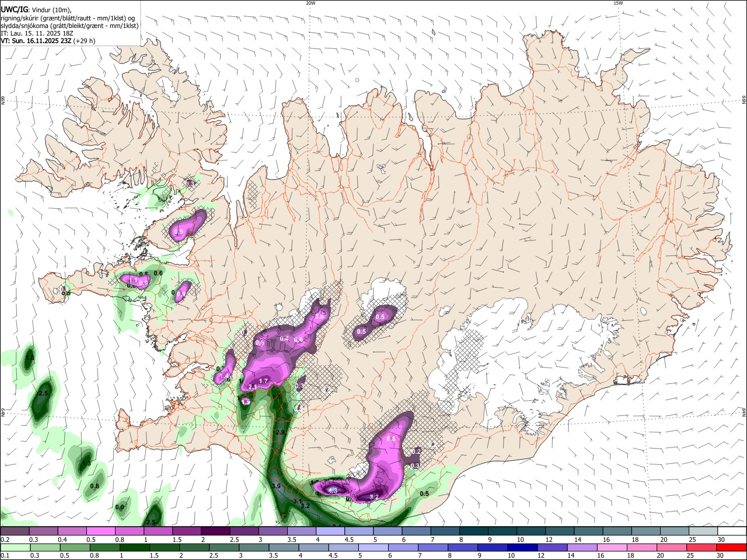Click the snow scale swatch from 12 to 14
The width and height of the screenshot is (747, 560).
coord(560,531)
